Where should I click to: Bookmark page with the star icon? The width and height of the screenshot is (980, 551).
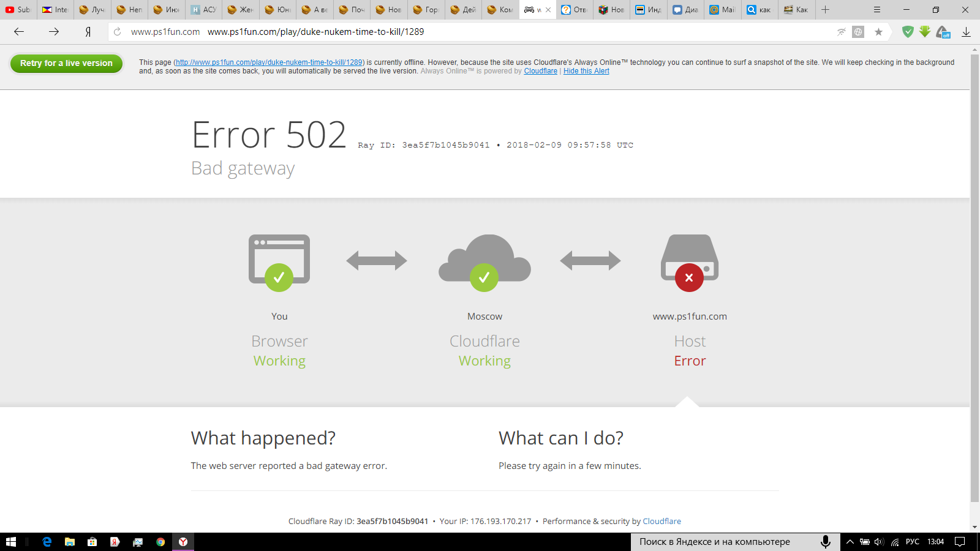(x=878, y=32)
